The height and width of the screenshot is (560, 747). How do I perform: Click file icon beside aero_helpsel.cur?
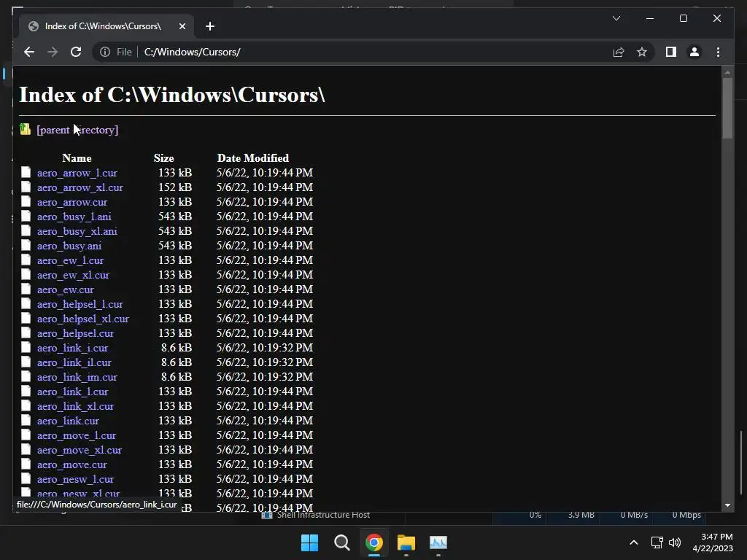click(x=26, y=332)
